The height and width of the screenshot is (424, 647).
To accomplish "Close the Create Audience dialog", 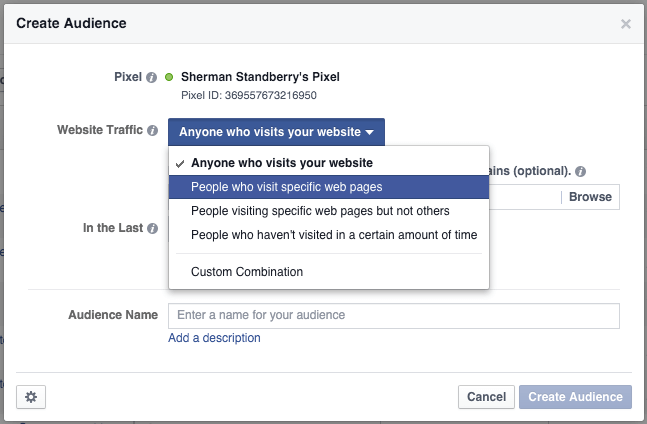I will pyautogui.click(x=626, y=23).
